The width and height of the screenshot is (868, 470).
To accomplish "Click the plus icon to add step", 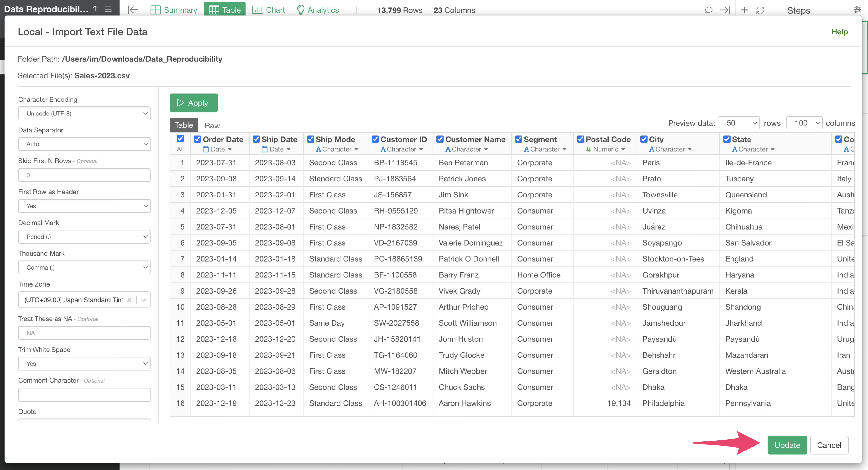I will [744, 10].
